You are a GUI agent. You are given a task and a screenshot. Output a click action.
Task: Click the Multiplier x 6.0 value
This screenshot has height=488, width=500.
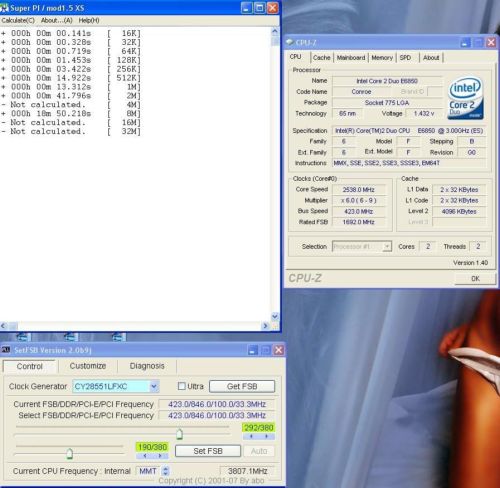click(x=358, y=200)
